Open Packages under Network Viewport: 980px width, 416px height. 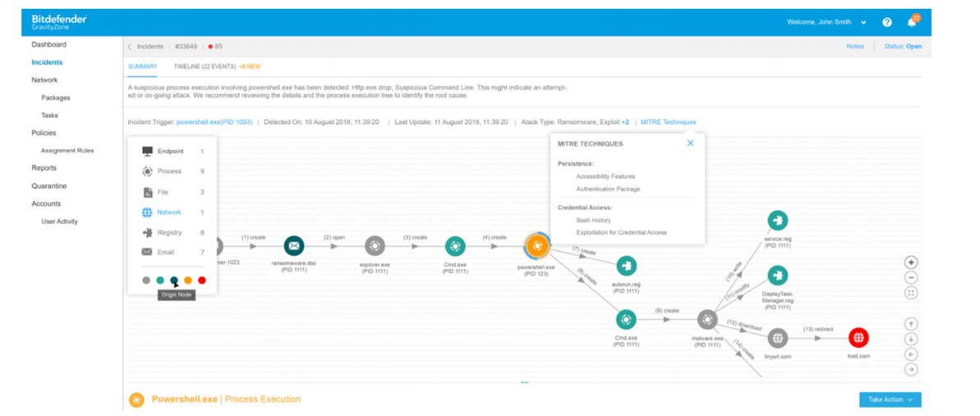click(56, 98)
